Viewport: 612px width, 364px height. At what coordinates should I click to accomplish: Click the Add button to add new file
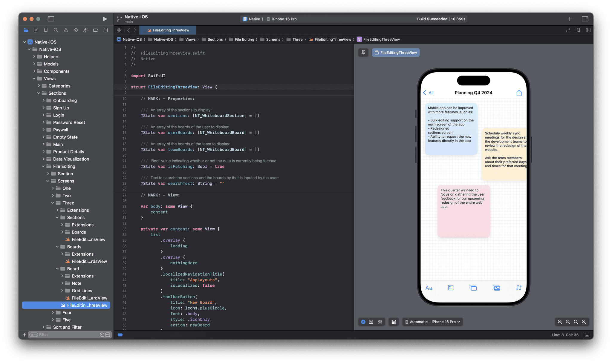tap(24, 334)
